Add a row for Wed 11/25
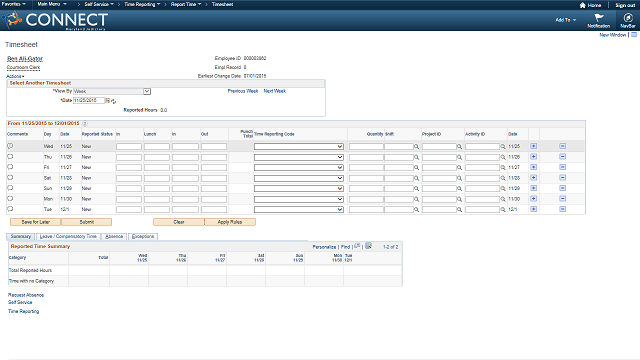Viewport: 640px width, 360px height. [x=533, y=146]
